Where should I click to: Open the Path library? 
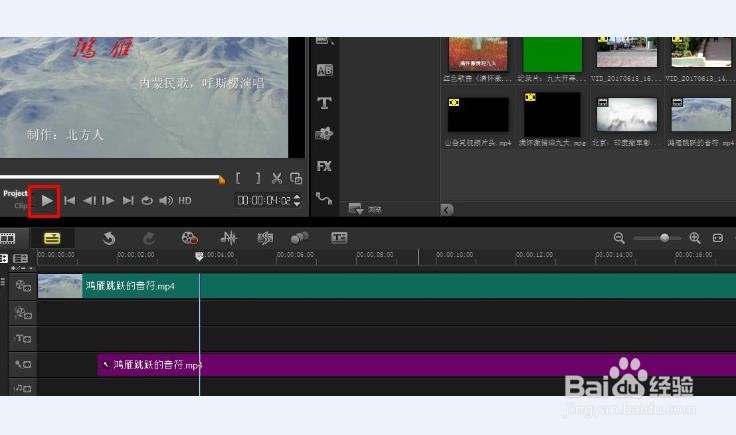[x=324, y=198]
